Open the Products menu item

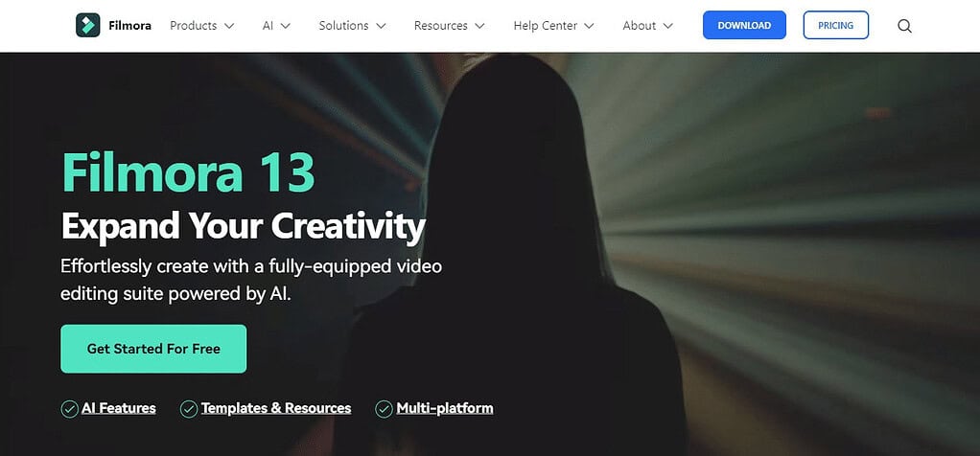[193, 26]
